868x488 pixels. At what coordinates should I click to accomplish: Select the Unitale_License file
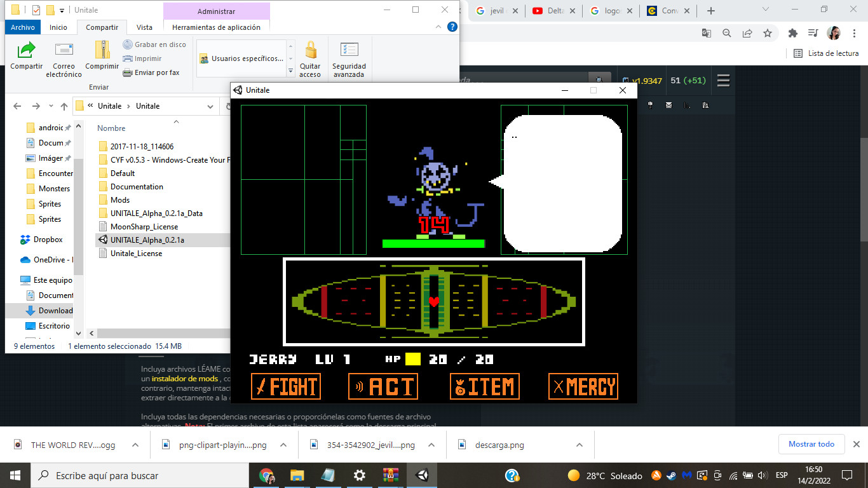(x=136, y=254)
